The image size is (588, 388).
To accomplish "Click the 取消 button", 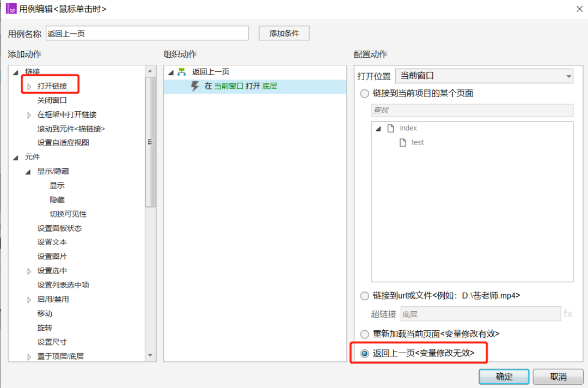I will (x=558, y=377).
